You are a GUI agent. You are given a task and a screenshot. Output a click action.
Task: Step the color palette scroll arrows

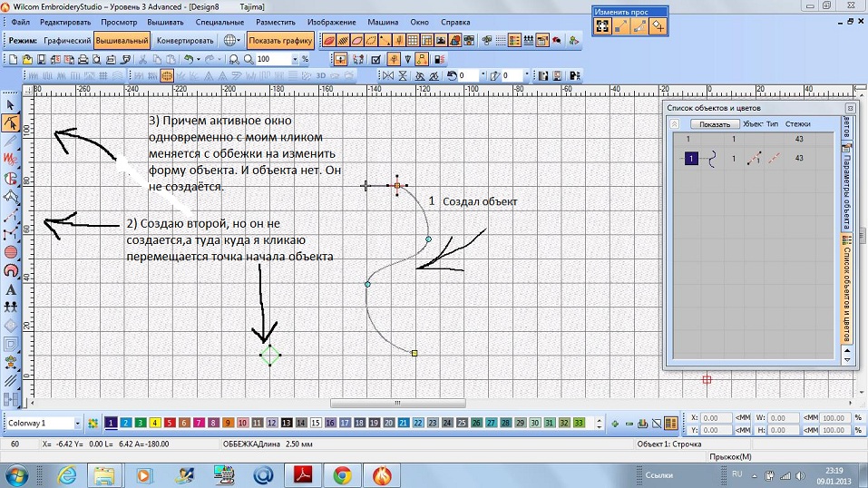pos(599,424)
